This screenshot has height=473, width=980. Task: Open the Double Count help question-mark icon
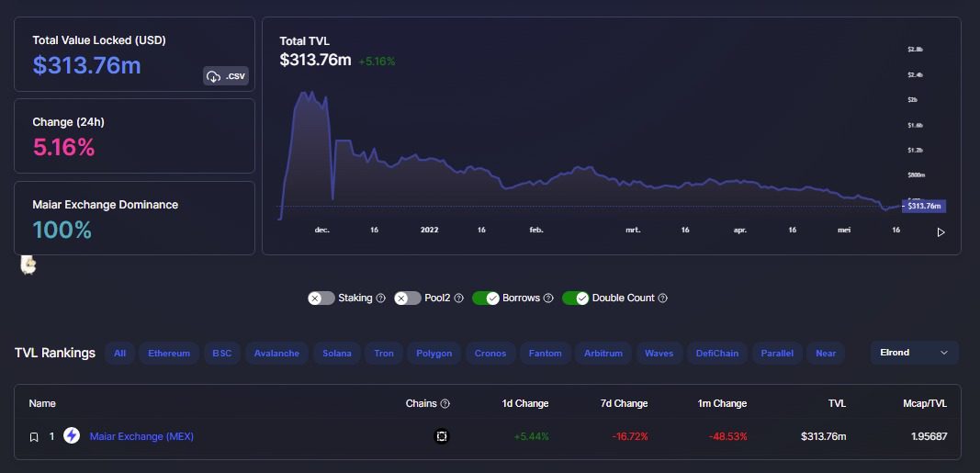coord(662,298)
